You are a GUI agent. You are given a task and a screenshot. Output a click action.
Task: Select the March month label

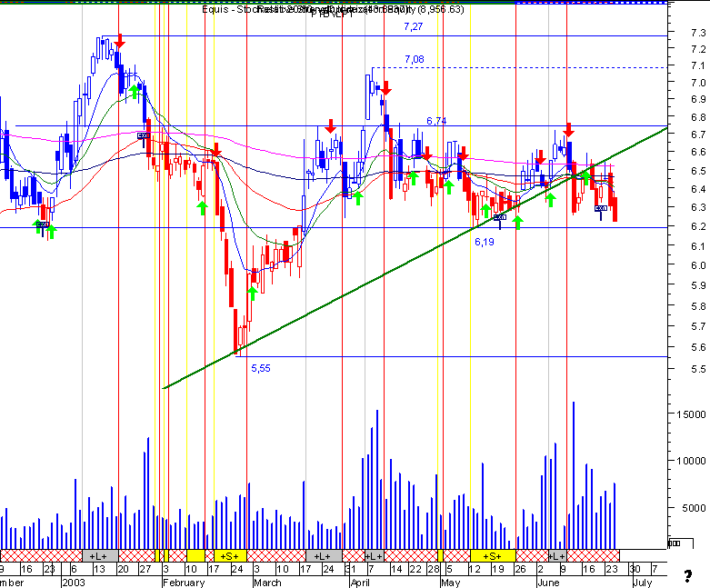pyautogui.click(x=267, y=583)
